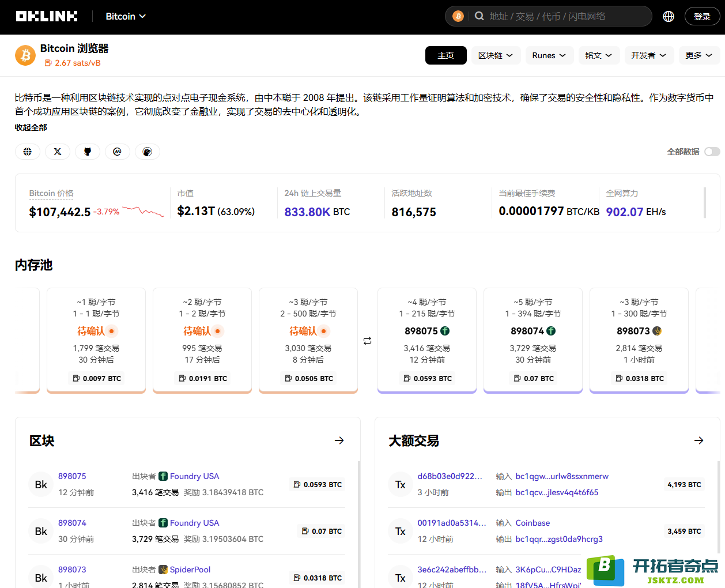Click the 4,193 BTC amount badge
The image size is (725, 588).
click(x=684, y=484)
